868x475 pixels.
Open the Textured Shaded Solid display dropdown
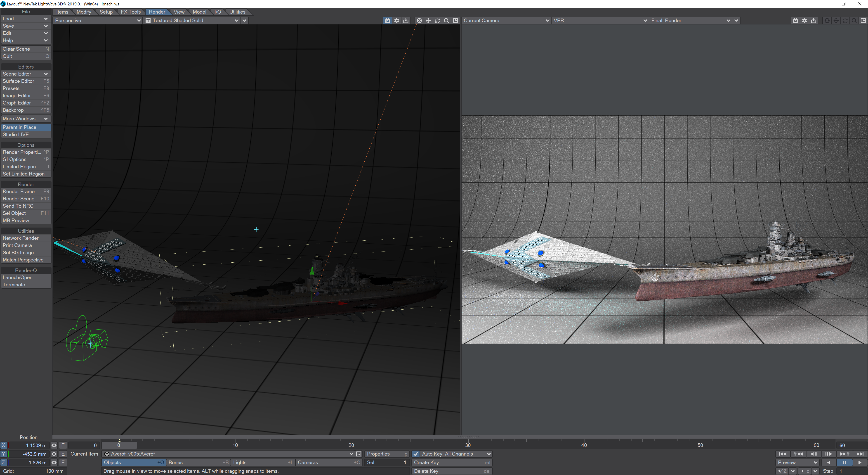(x=192, y=21)
